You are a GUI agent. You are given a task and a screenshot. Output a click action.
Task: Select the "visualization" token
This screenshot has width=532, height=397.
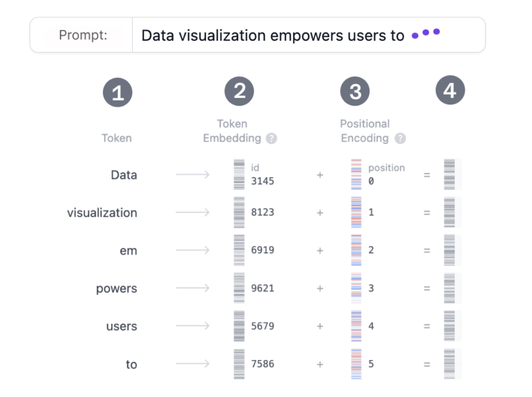pos(102,213)
